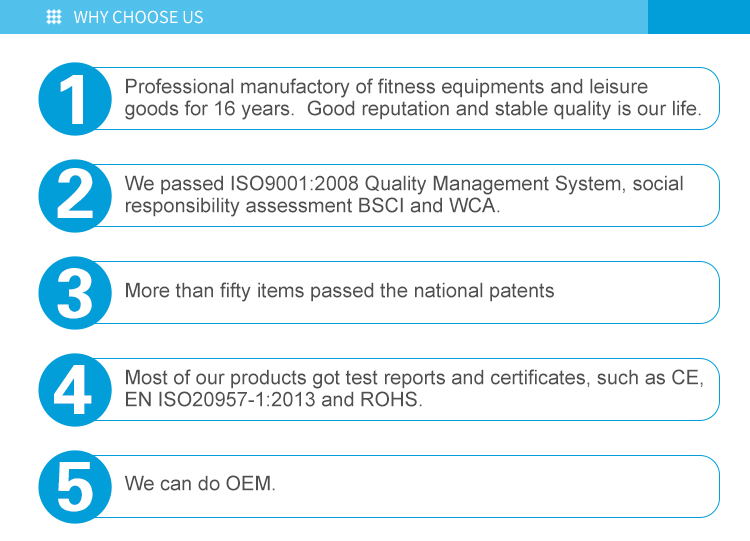Click the 'EN ISO20957-1:2013 and ROHS' text
Viewport: 750px width, 541px height.
[273, 400]
